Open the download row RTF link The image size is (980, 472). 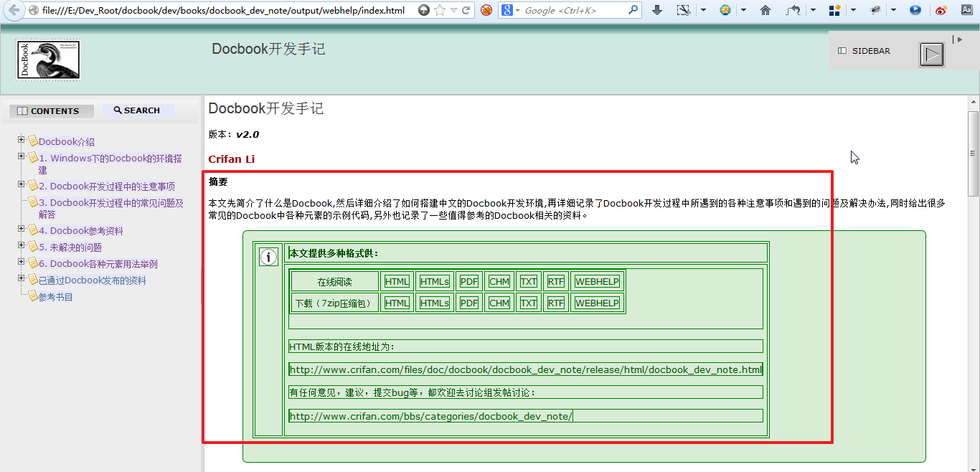tap(555, 303)
